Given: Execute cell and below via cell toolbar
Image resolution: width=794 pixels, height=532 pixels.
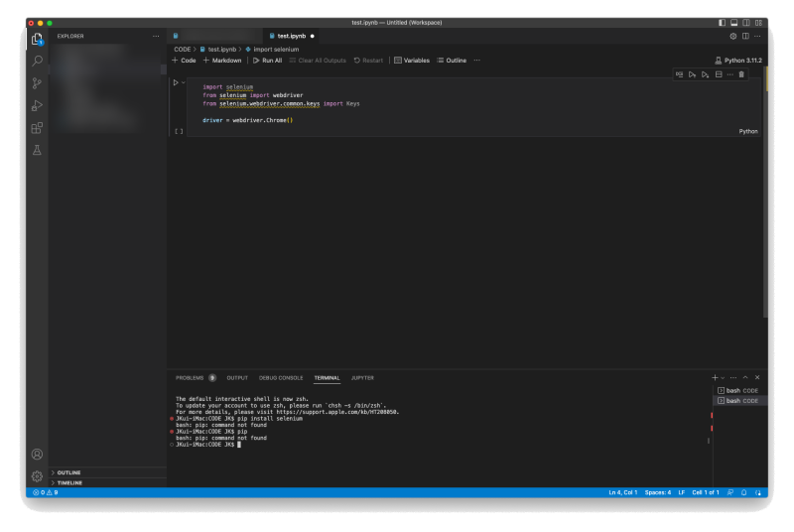Looking at the screenshot, I should [x=706, y=74].
